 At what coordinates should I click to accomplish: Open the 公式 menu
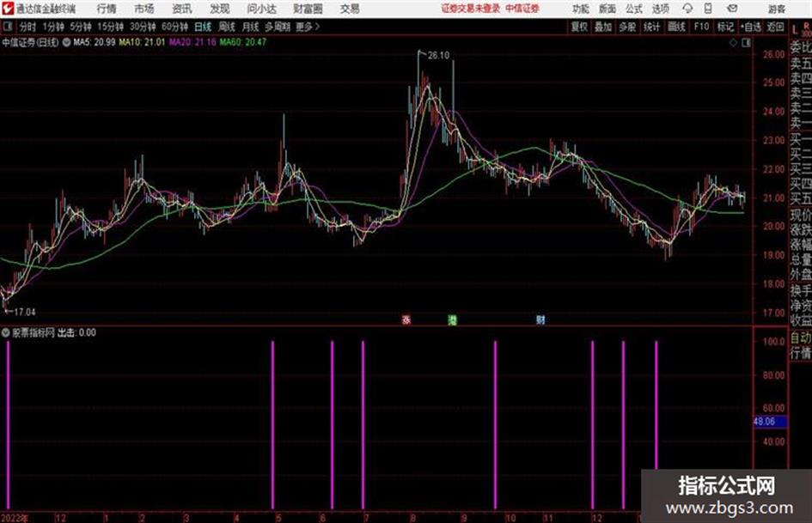click(x=634, y=9)
